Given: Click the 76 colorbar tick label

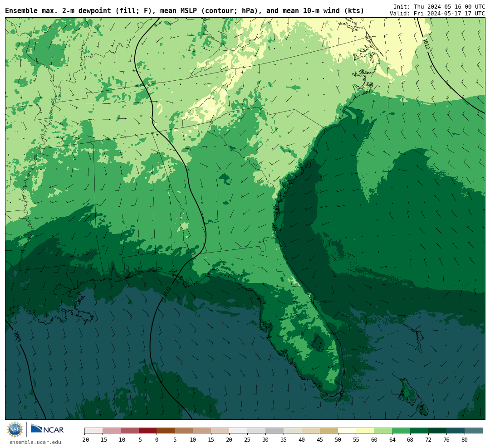Looking at the screenshot, I should (446, 440).
